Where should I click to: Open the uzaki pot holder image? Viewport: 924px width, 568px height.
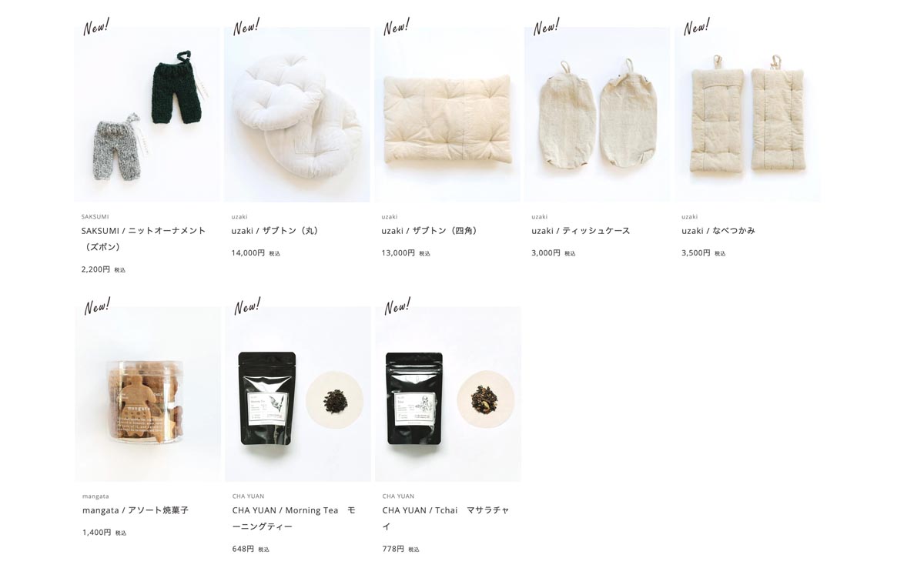click(x=747, y=115)
